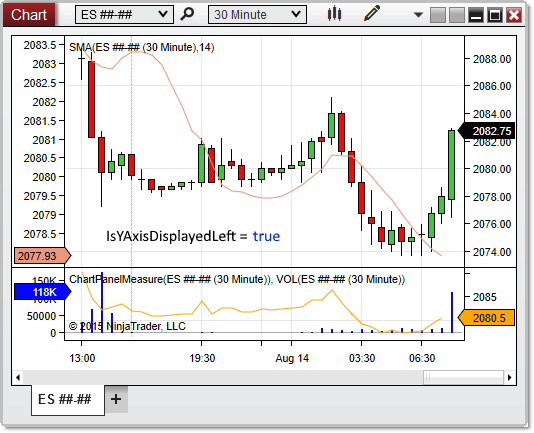Click the 2082.75 current price marker

[486, 131]
